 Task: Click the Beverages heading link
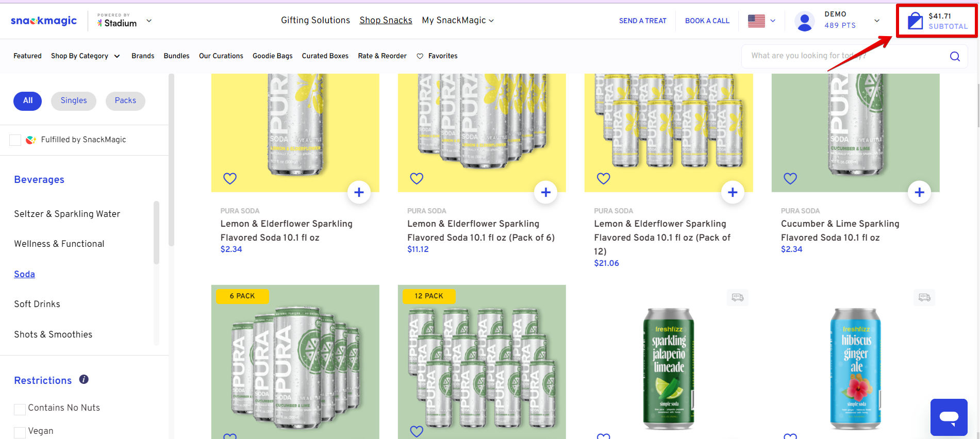tap(39, 179)
